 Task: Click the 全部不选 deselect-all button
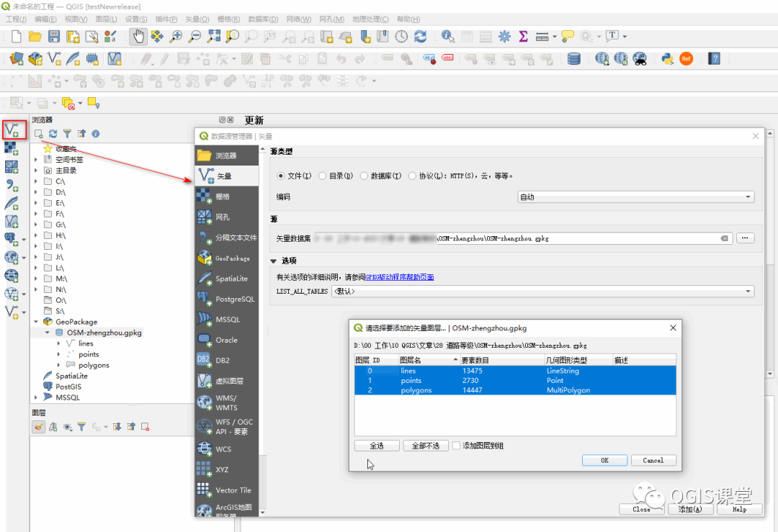[x=426, y=446]
